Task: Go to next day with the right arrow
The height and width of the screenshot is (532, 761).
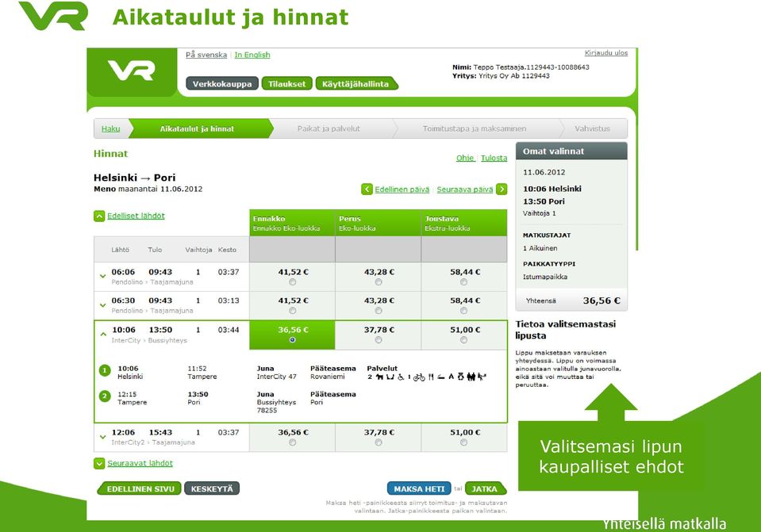Action: click(502, 189)
